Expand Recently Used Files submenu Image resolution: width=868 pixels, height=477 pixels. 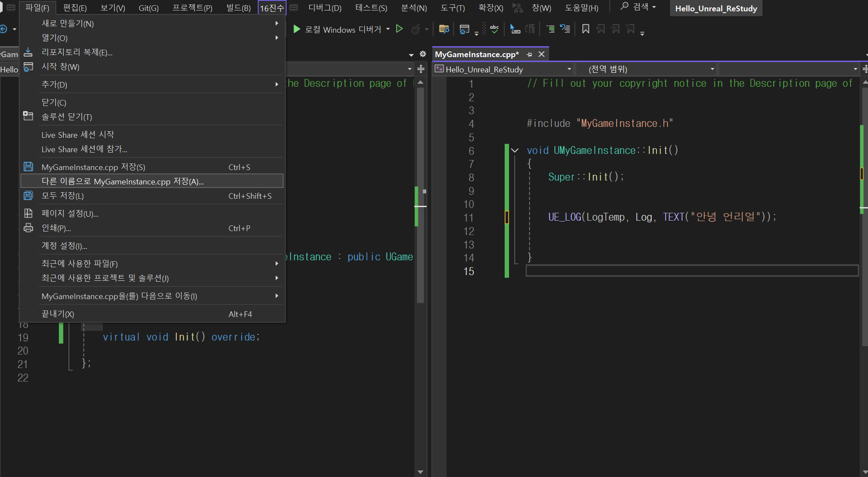tap(79, 263)
